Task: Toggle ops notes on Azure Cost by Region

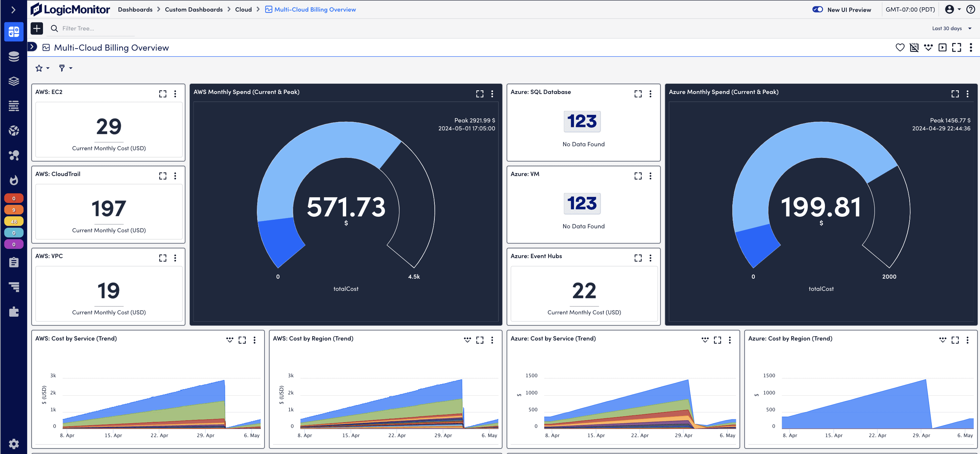Action: click(943, 340)
